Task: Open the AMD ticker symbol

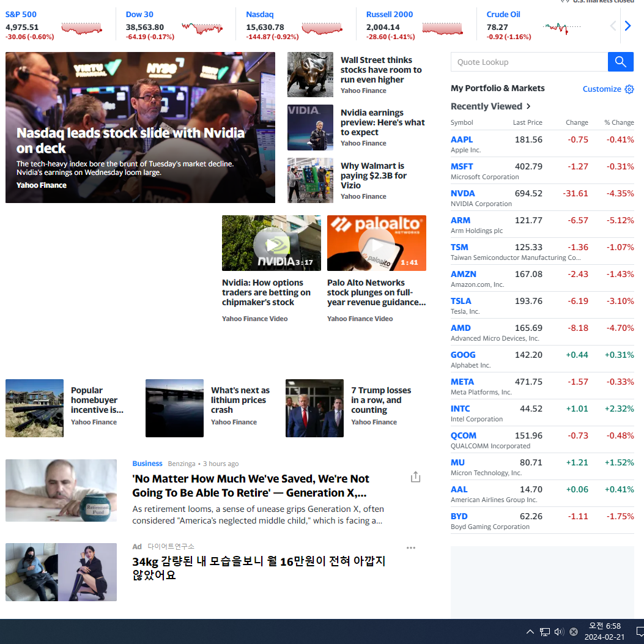Action: coord(461,328)
